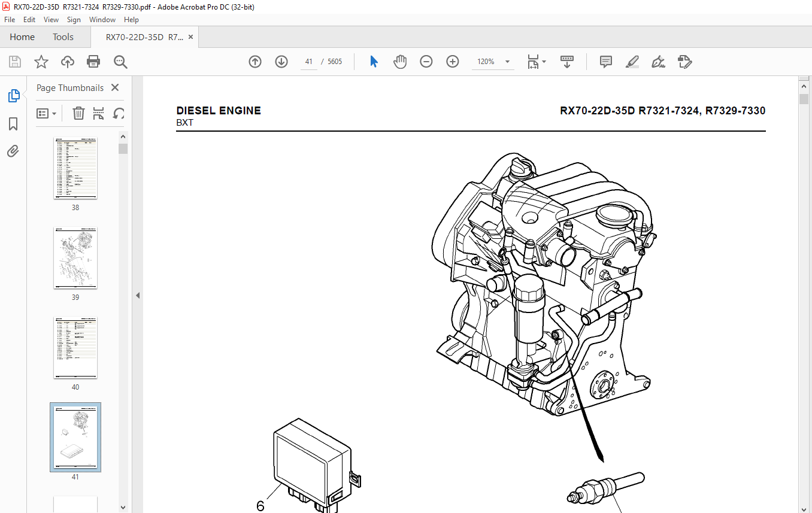The width and height of the screenshot is (812, 513).
Task: Click thumbnails panel scroll down arrow
Action: (x=123, y=508)
